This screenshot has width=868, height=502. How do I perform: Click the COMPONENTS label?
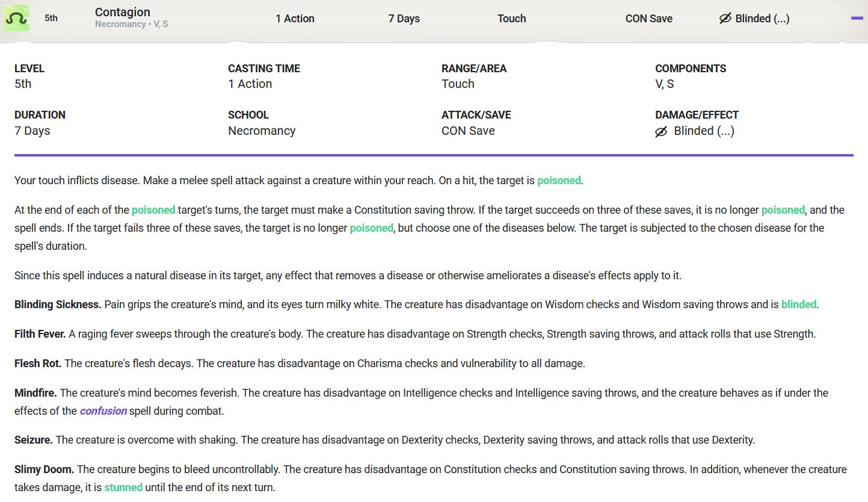pyautogui.click(x=691, y=69)
